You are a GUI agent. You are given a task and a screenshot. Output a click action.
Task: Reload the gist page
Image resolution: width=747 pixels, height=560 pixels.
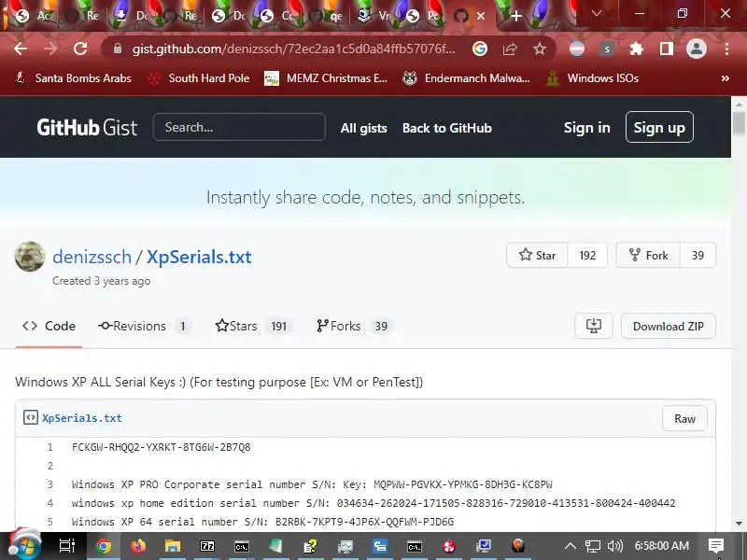pos(80,49)
